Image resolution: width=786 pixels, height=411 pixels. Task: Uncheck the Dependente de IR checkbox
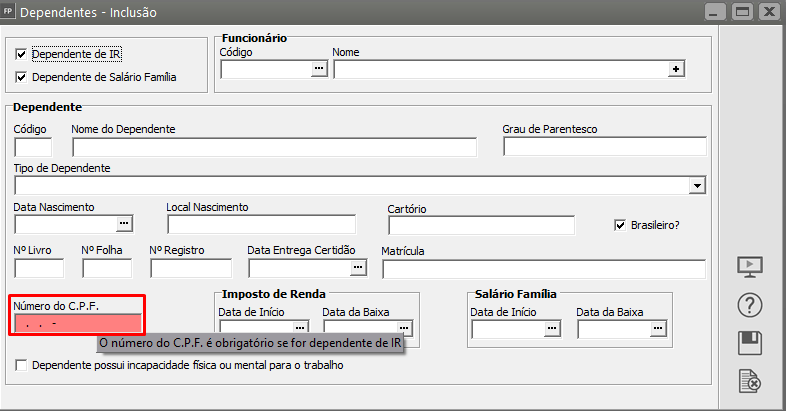[22, 54]
